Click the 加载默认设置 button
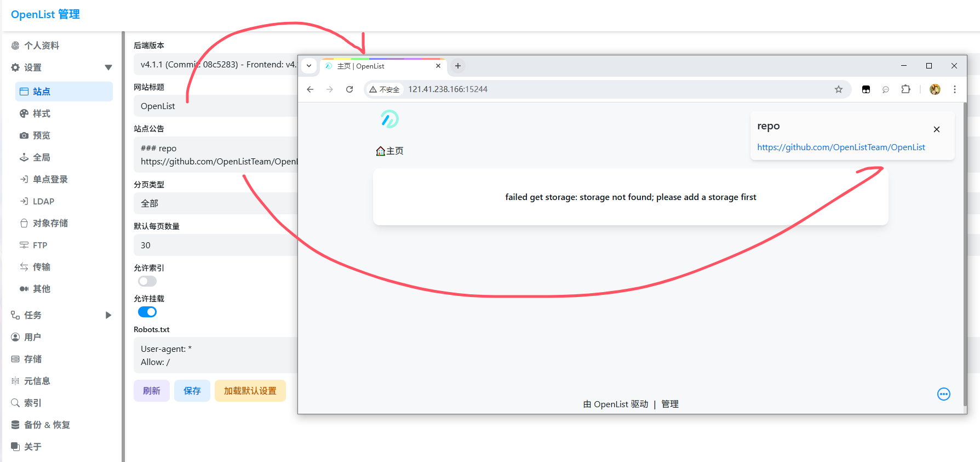 [250, 391]
